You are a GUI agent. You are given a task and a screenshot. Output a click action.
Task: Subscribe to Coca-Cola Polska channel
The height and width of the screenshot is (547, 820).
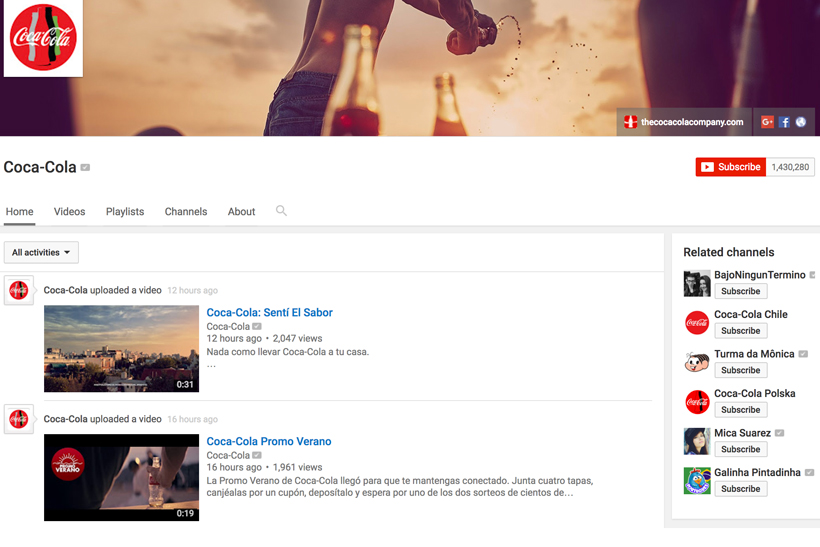[740, 410]
